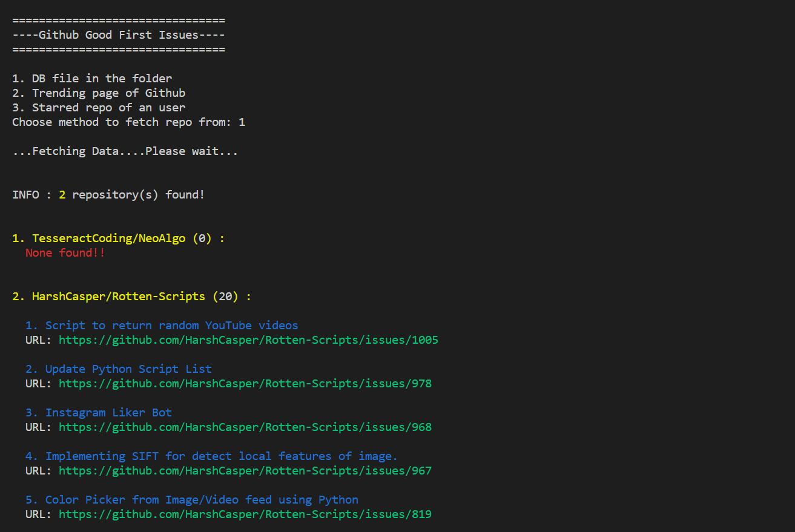Click the 'INFO : 2 repository(s) found!' line
Image resolution: width=795 pixels, height=532 pixels.
coord(108,195)
